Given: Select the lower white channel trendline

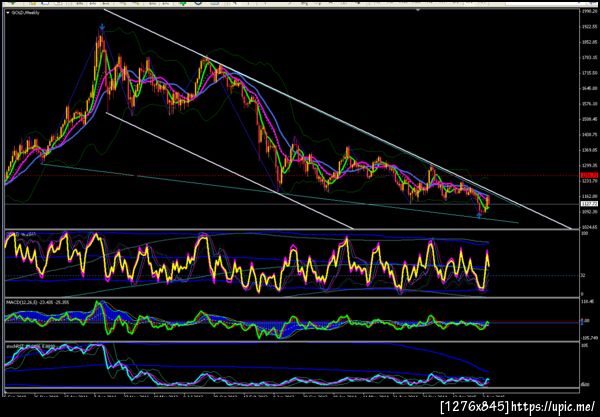Looking at the screenshot, I should pos(229,170).
